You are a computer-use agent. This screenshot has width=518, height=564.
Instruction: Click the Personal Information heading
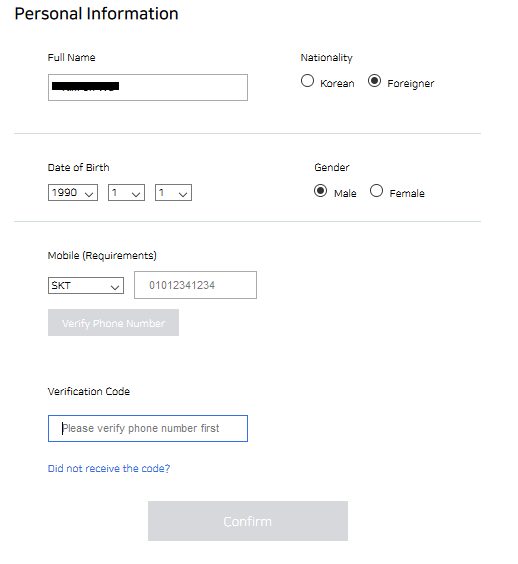pos(96,14)
